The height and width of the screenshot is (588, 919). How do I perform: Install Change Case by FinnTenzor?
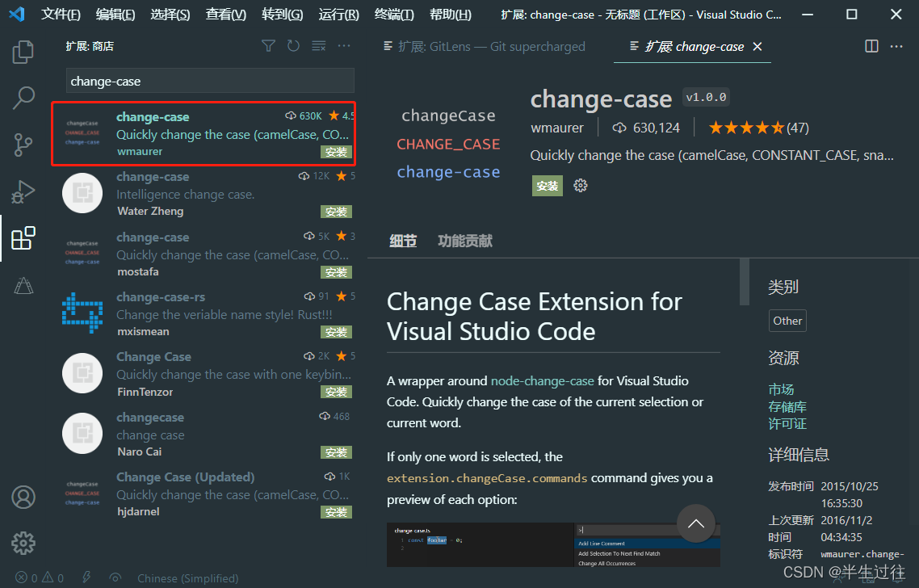click(x=337, y=392)
